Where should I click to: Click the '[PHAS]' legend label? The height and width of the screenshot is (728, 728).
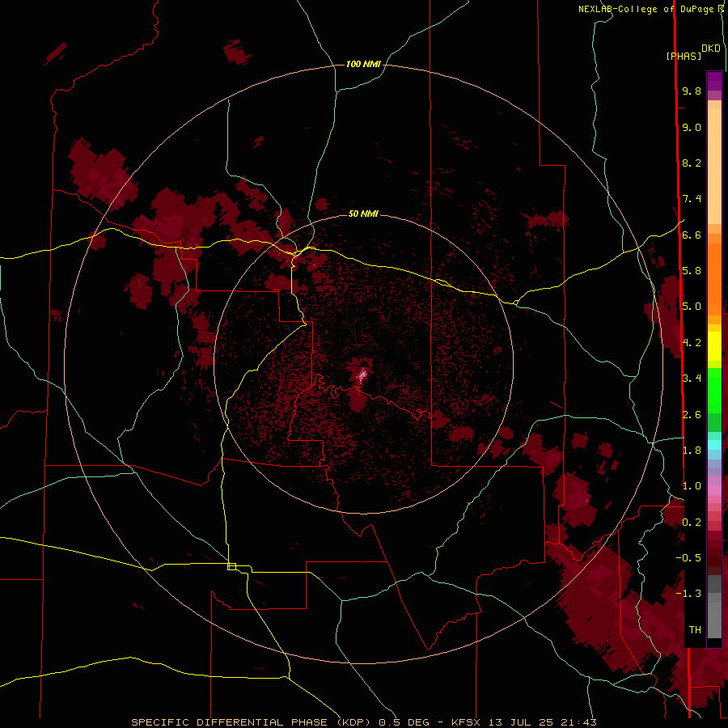pos(684,57)
